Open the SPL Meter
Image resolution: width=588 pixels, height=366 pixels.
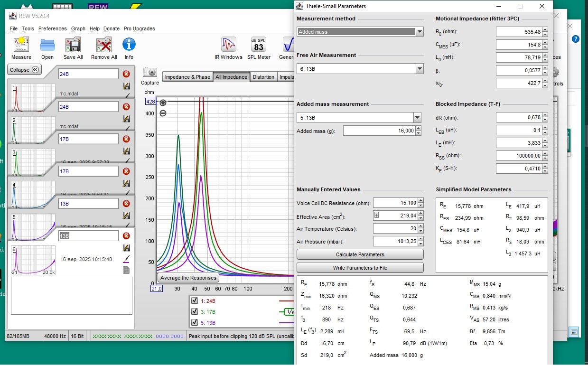tap(259, 45)
